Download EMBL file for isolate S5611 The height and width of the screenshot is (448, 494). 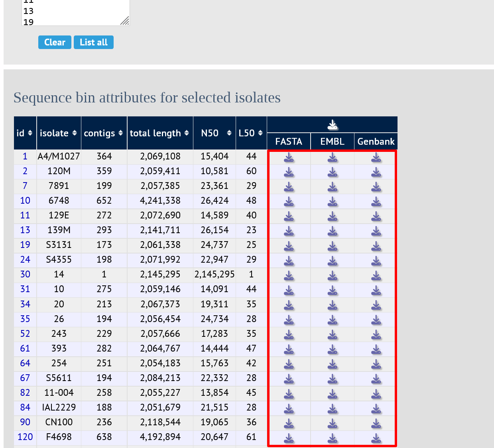point(333,379)
